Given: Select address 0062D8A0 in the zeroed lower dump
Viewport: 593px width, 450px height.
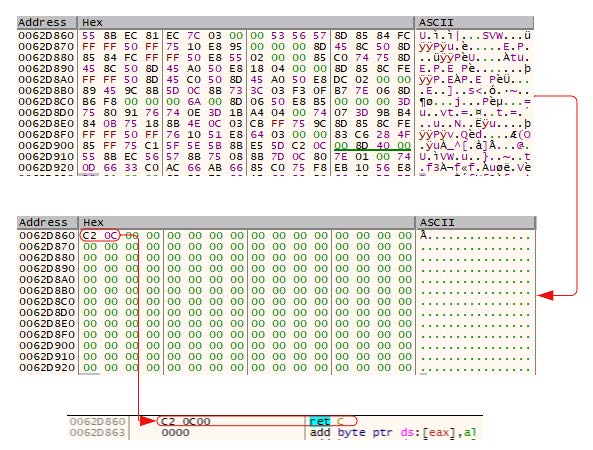Looking at the screenshot, I should click(47, 279).
